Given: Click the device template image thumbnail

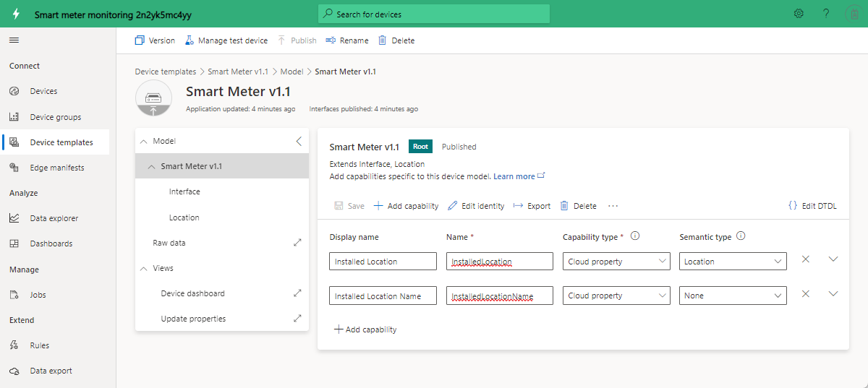Looking at the screenshot, I should (x=153, y=98).
